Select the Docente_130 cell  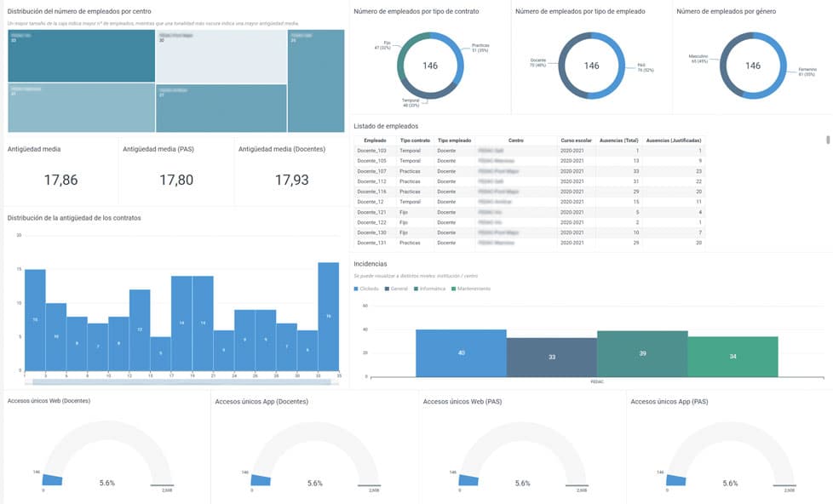[372, 232]
